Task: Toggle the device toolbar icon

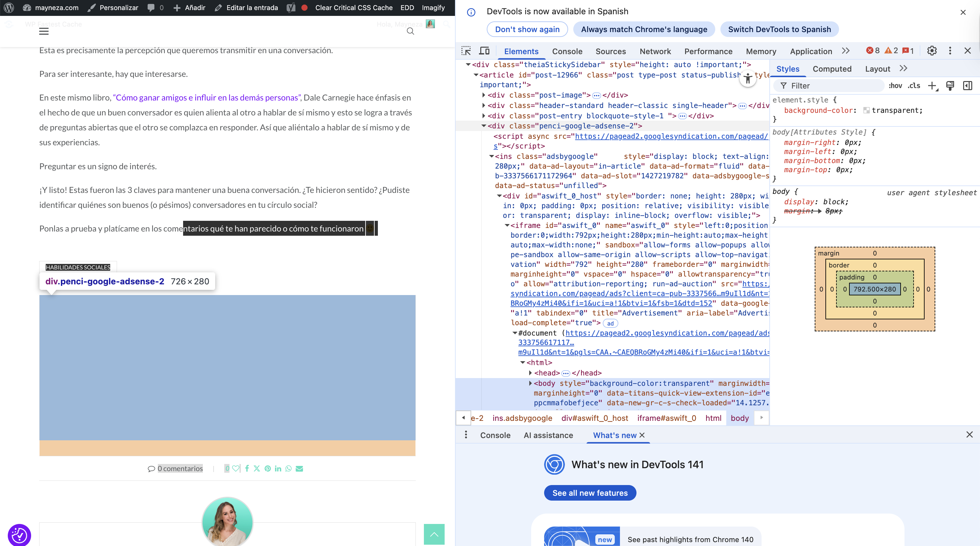Action: click(x=484, y=51)
